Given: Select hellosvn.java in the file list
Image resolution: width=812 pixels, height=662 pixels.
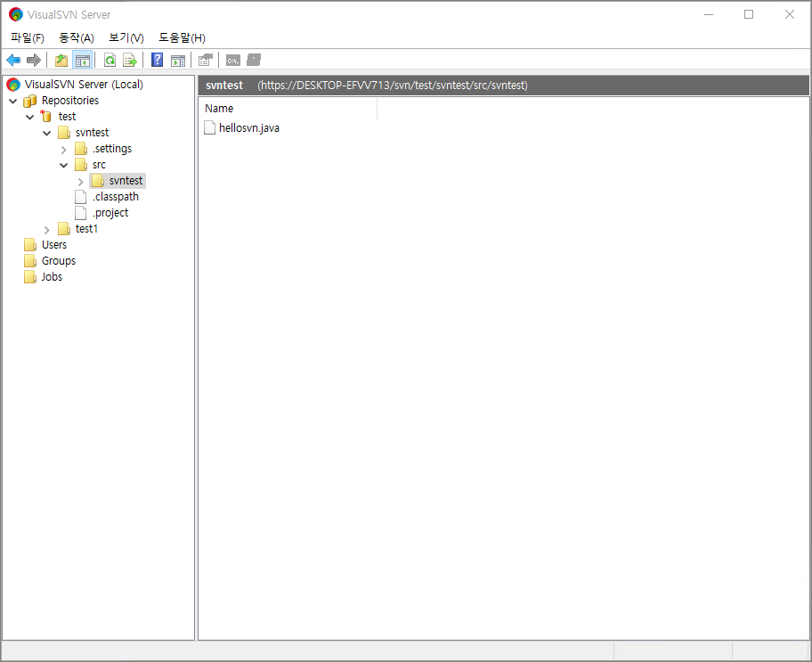Looking at the screenshot, I should pos(249,127).
